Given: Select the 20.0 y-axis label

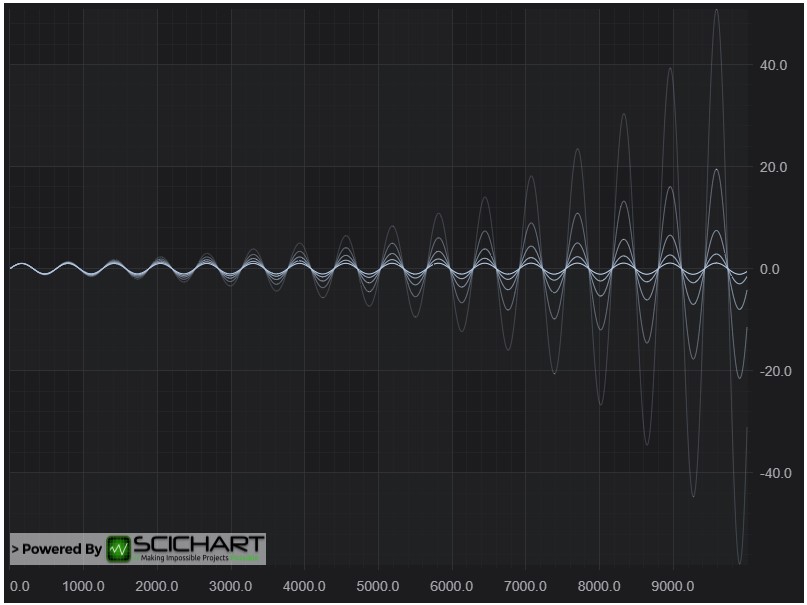Looking at the screenshot, I should pyautogui.click(x=774, y=167).
